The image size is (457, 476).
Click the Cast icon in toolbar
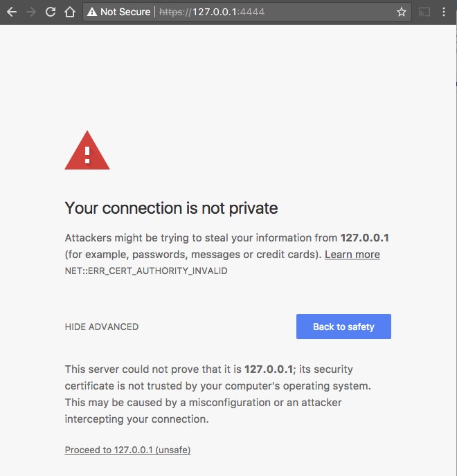pyautogui.click(x=424, y=12)
